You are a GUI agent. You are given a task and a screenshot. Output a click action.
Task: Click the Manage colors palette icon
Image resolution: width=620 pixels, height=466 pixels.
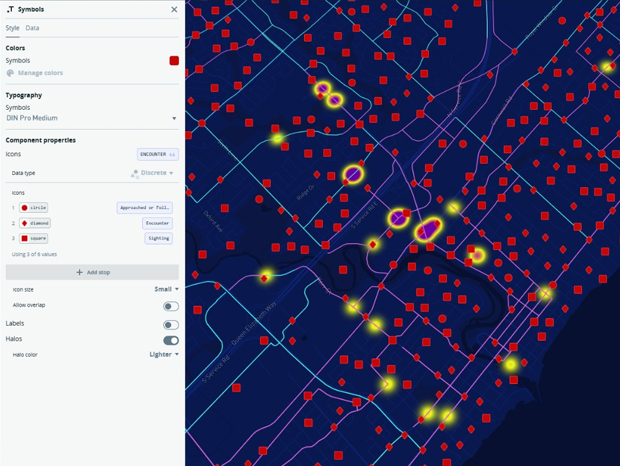click(11, 73)
